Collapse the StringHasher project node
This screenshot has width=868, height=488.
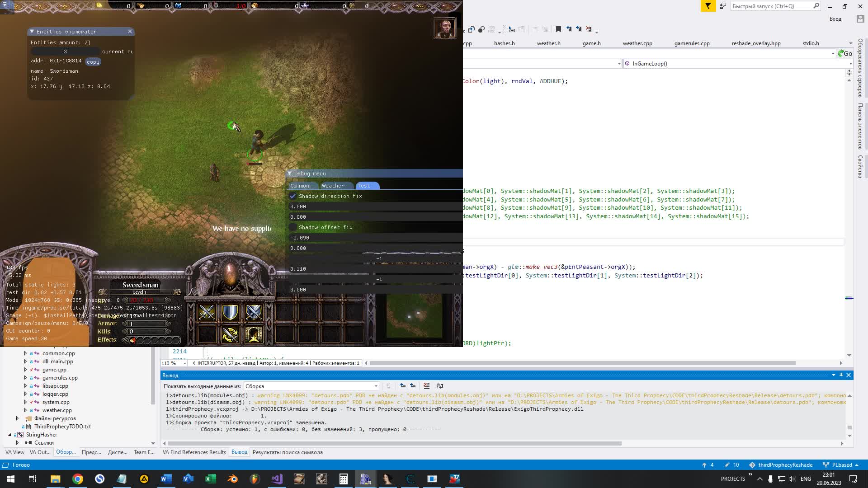[x=9, y=435]
